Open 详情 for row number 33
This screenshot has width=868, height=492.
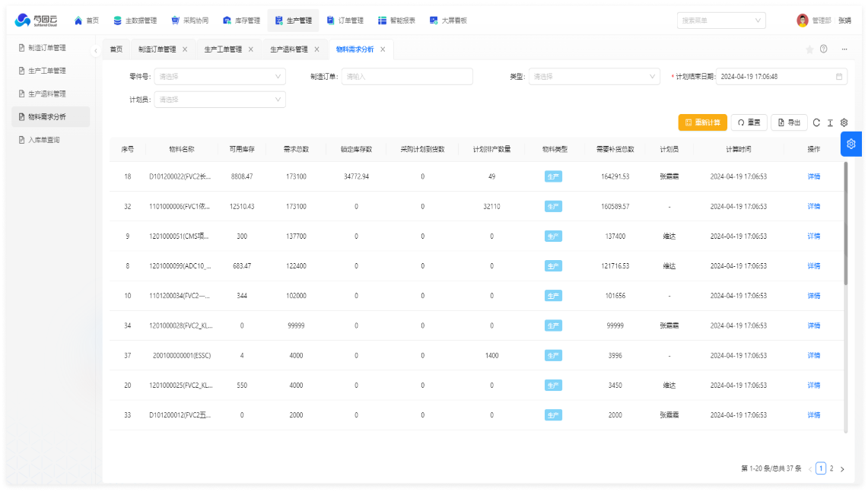(814, 415)
